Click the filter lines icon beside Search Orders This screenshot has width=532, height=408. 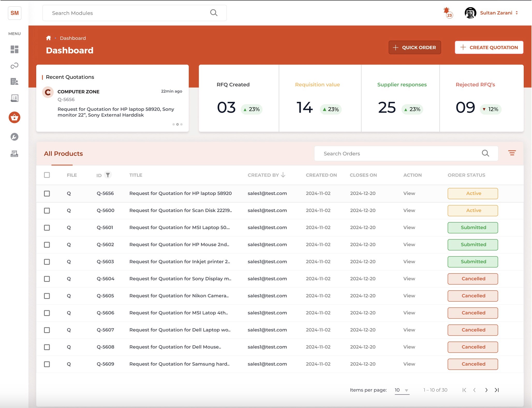[512, 153]
